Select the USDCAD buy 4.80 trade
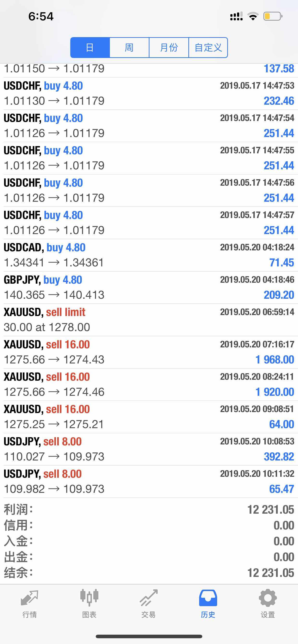The height and width of the screenshot is (644, 298). [x=149, y=255]
